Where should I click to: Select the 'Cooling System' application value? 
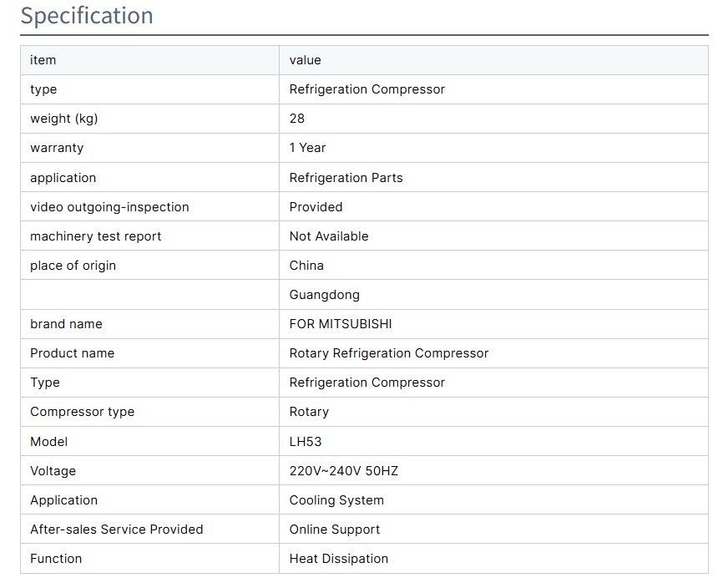pyautogui.click(x=336, y=500)
